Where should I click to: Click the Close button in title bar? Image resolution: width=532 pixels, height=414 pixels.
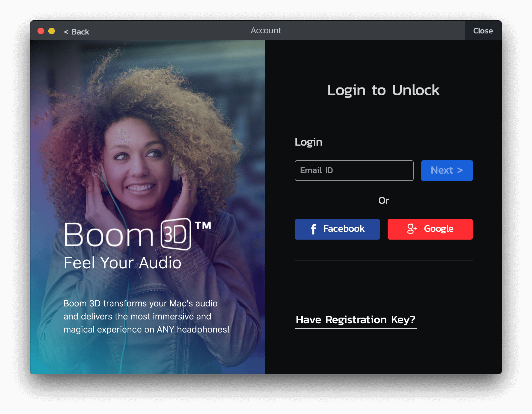pyautogui.click(x=483, y=31)
